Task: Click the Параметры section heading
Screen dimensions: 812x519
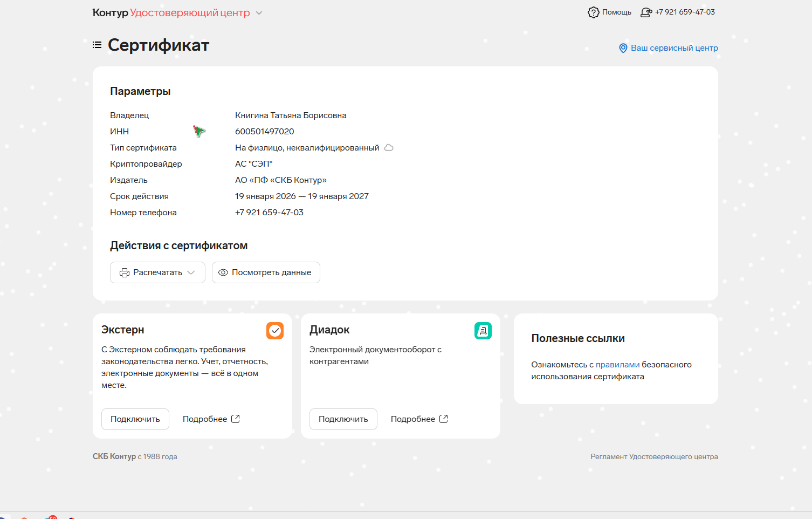Action: click(x=140, y=91)
